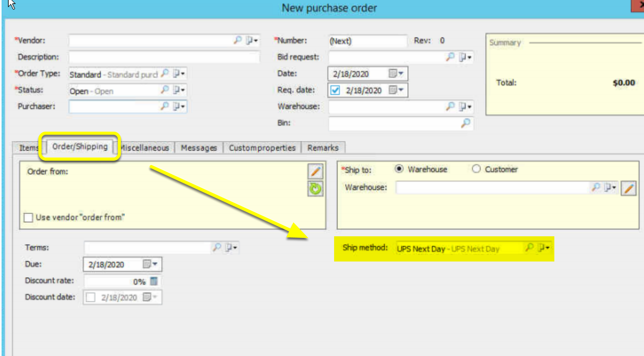The image size is (644, 356).
Task: Refresh the Order from address (green icon)
Action: 315,189
